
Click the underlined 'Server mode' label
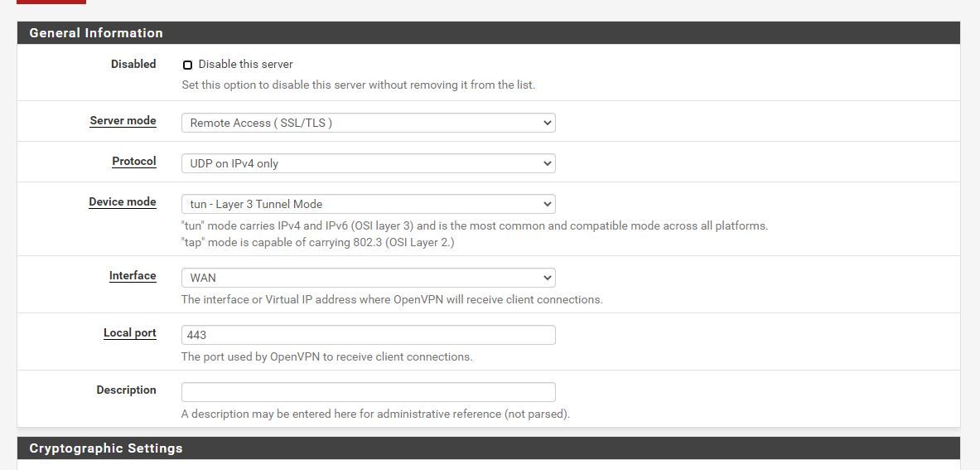(123, 121)
